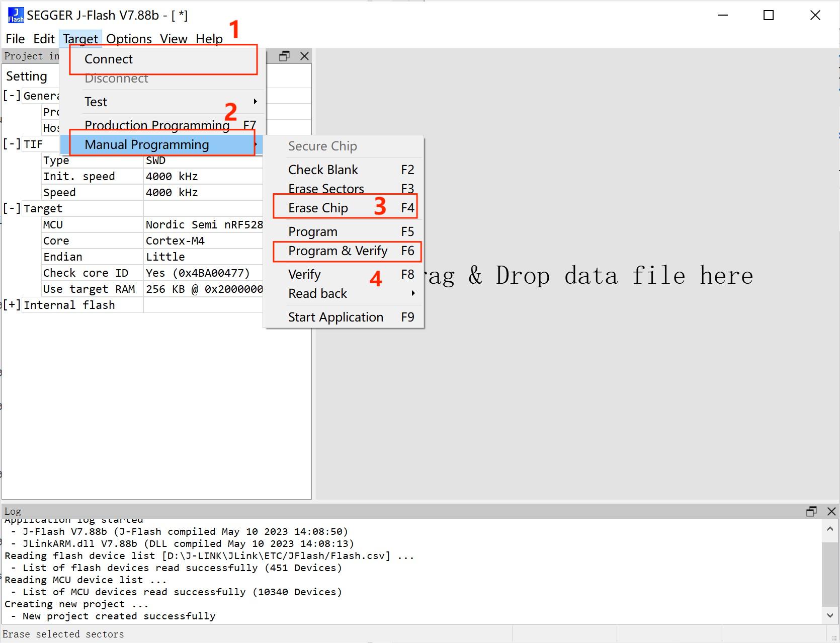The width and height of the screenshot is (840, 643).
Task: Collapse the TIF settings group
Action: 12,144
